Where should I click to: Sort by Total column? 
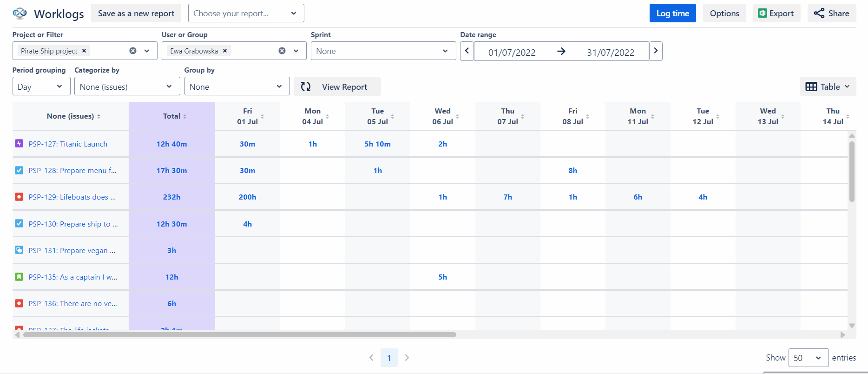coord(184,116)
